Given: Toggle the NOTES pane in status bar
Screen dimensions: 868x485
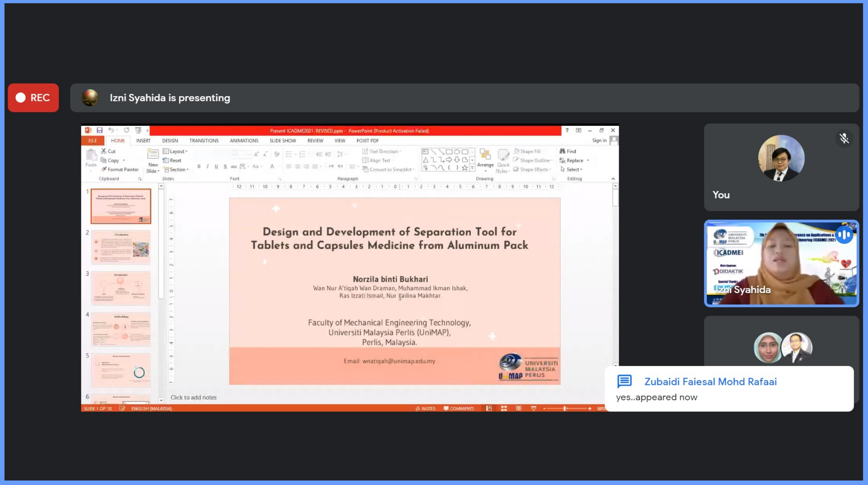Looking at the screenshot, I should click(426, 408).
